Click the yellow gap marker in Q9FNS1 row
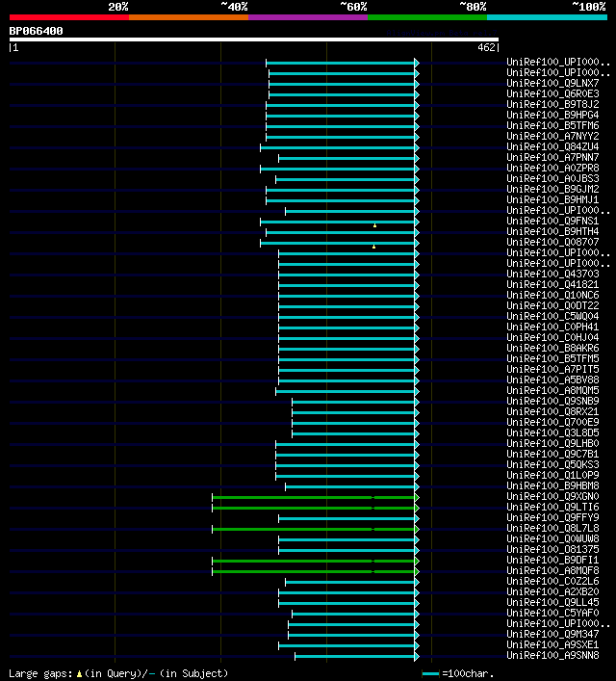The height and width of the screenshot is (681, 616). [x=374, y=225]
